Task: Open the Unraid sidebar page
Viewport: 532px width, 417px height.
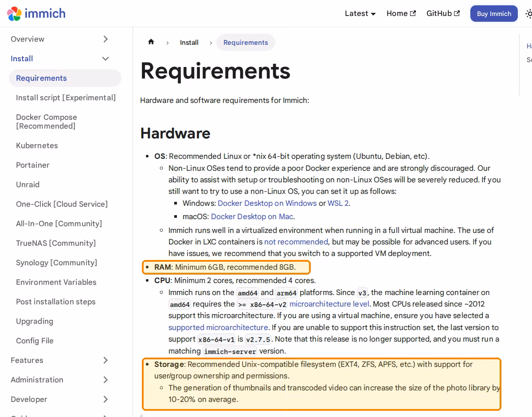Action: tap(27, 185)
